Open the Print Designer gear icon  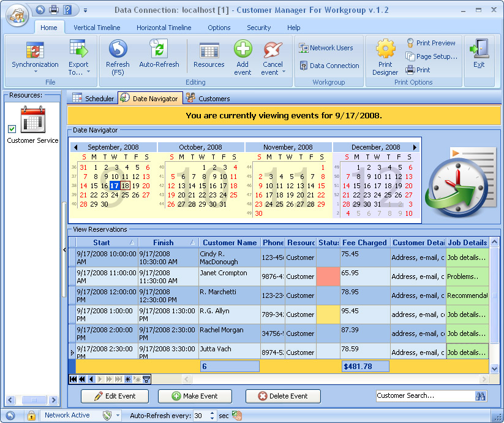click(385, 48)
